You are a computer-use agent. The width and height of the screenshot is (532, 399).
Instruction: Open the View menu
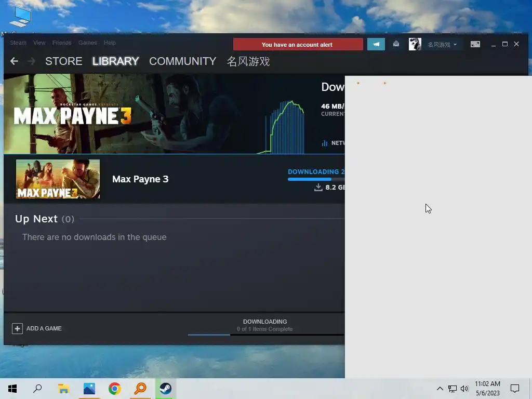click(x=39, y=43)
